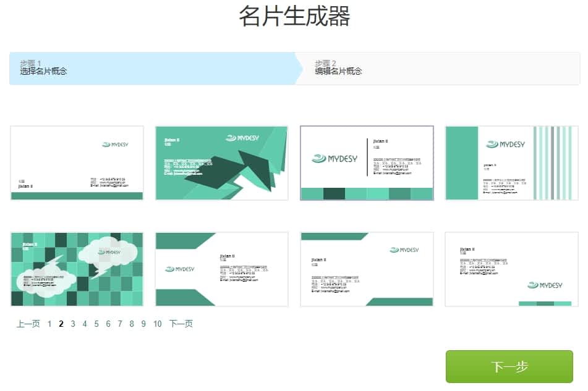Go to previous page via 上一页
The image size is (588, 391).
pos(28,324)
